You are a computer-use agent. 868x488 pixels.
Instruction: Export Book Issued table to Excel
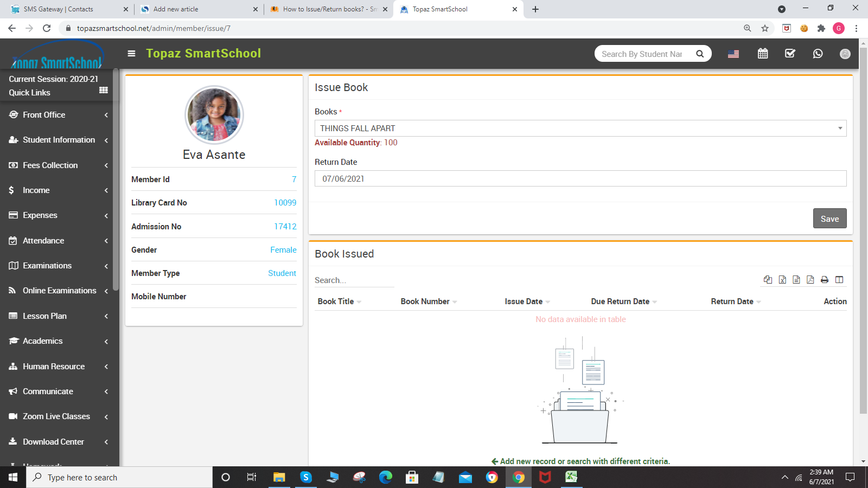[x=782, y=280]
